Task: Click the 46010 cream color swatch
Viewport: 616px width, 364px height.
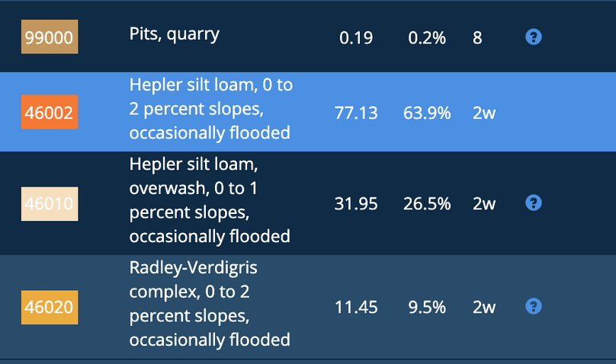Action: tap(50, 204)
